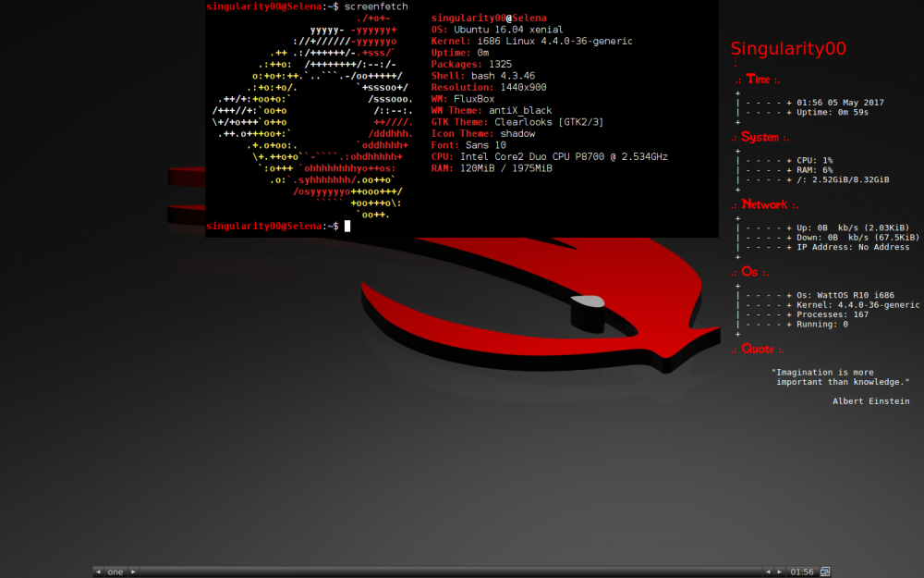Click "Icon Theme: shadow" in terminal
Viewport: 924px width, 578px height.
pyautogui.click(x=482, y=134)
